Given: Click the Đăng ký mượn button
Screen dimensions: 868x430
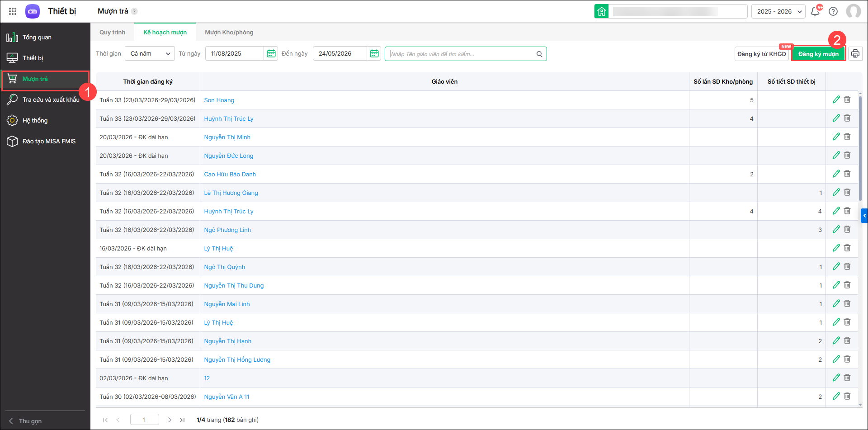Looking at the screenshot, I should [818, 54].
